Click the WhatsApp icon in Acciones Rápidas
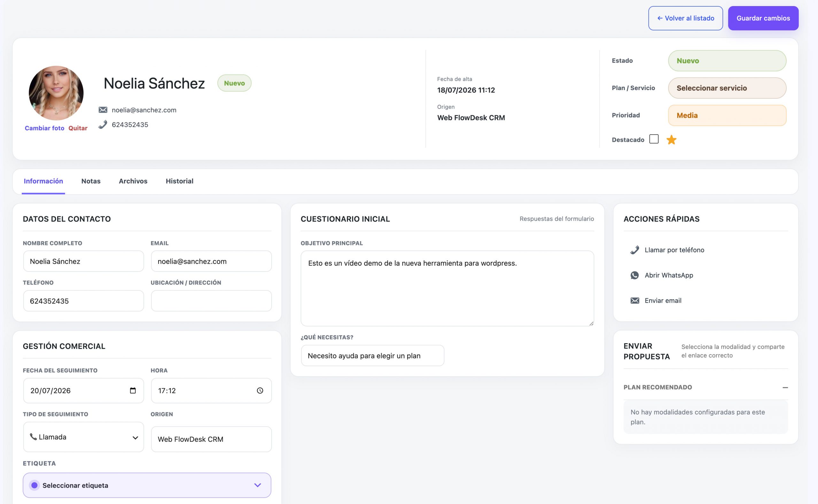This screenshot has width=818, height=504. point(635,275)
